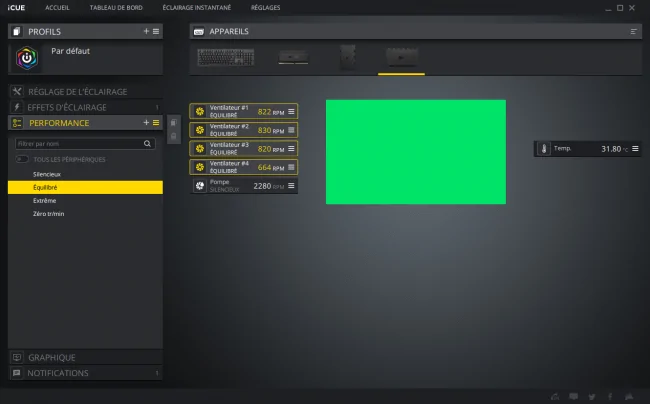Click the profiles panel icon
Image resolution: width=650 pixels, height=404 pixels.
click(x=16, y=31)
